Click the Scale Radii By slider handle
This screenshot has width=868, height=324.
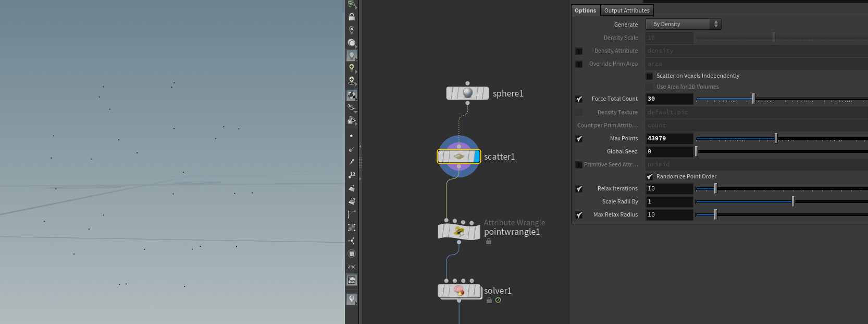793,201
